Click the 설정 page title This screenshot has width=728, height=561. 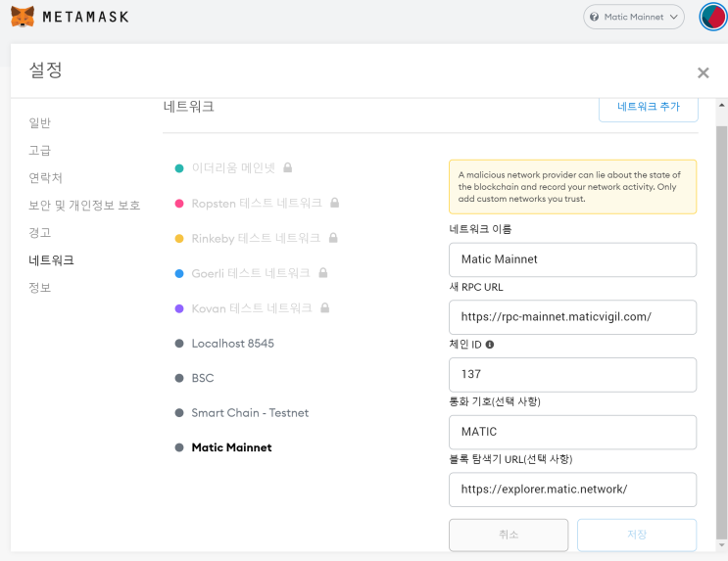click(x=45, y=70)
